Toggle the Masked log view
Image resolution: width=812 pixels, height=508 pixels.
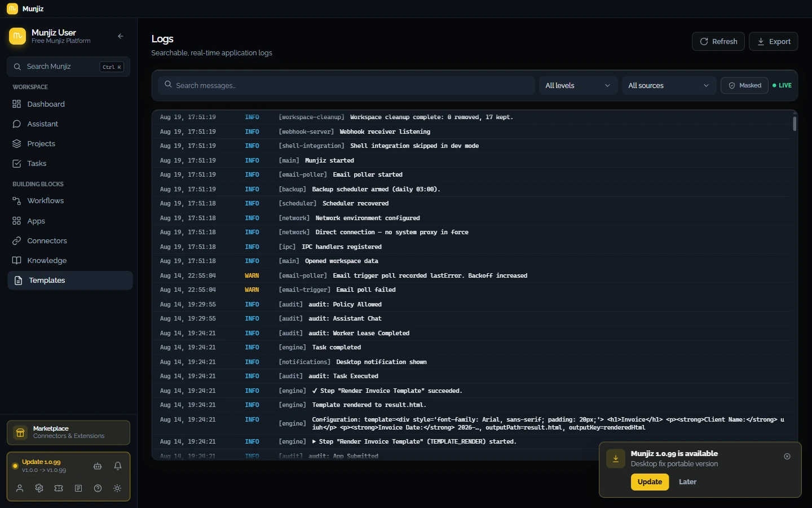click(x=744, y=85)
